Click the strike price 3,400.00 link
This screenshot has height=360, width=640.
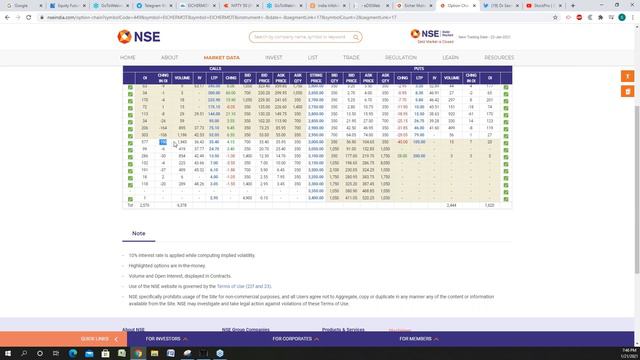316,198
